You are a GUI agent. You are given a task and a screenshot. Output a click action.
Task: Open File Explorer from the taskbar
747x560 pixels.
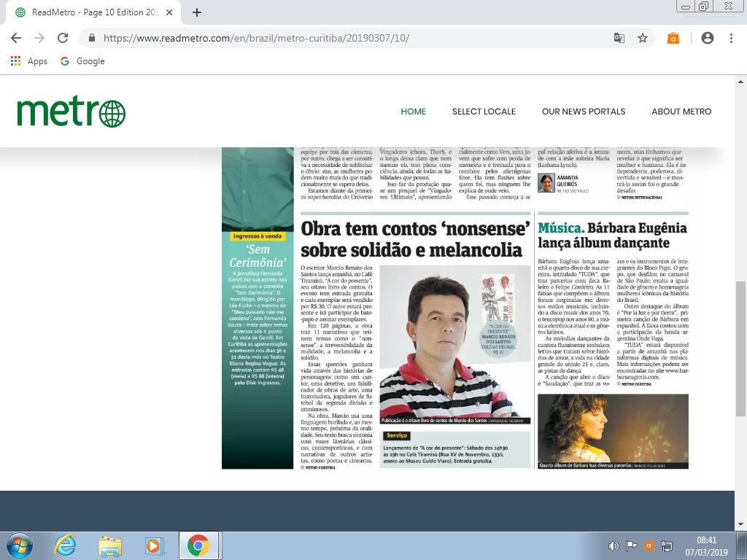pyautogui.click(x=110, y=545)
